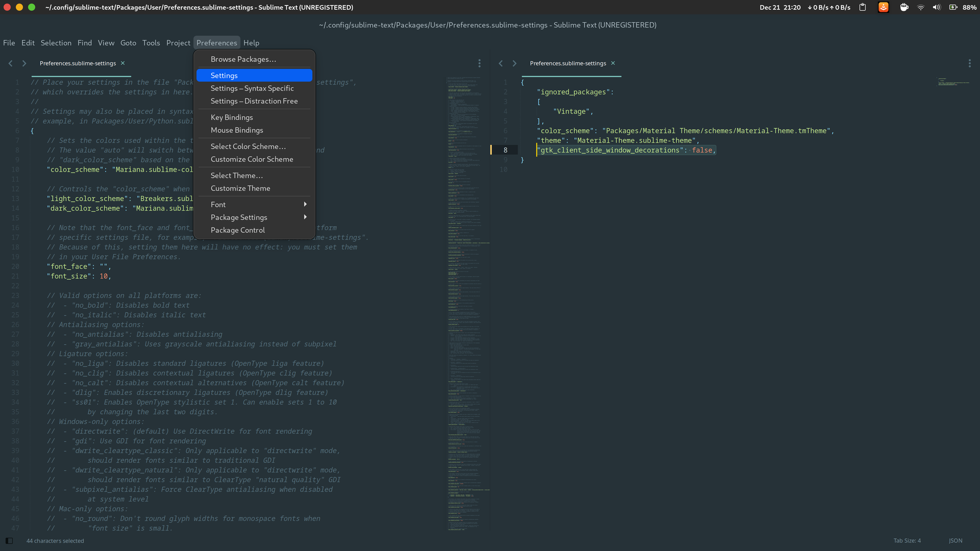
Task: Click "font_face" key in left pane
Action: pos(69,266)
